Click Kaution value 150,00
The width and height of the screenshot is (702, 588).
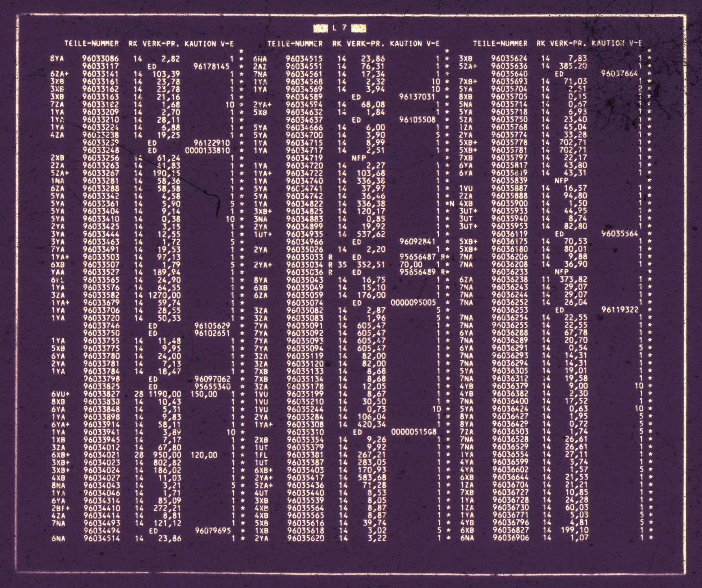203,394
